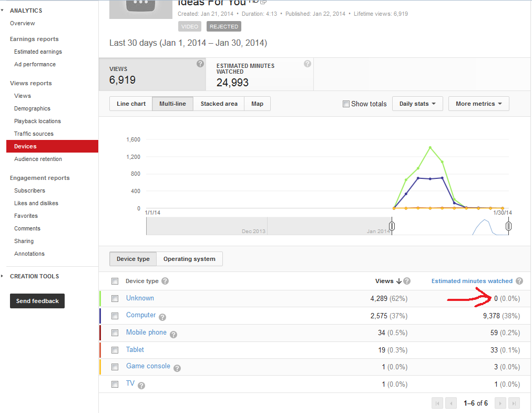Open the Mobile phone device link
The width and height of the screenshot is (532, 413).
pyautogui.click(x=146, y=332)
